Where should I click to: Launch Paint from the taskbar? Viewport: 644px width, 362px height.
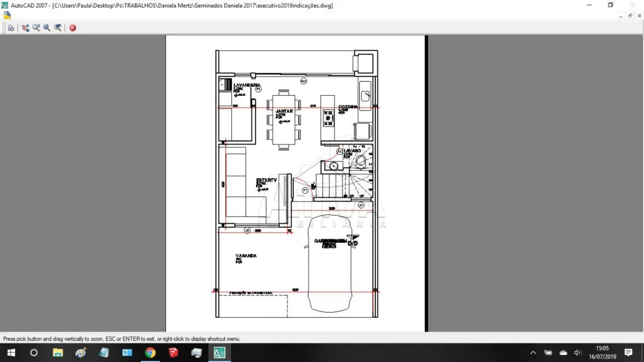(80, 353)
